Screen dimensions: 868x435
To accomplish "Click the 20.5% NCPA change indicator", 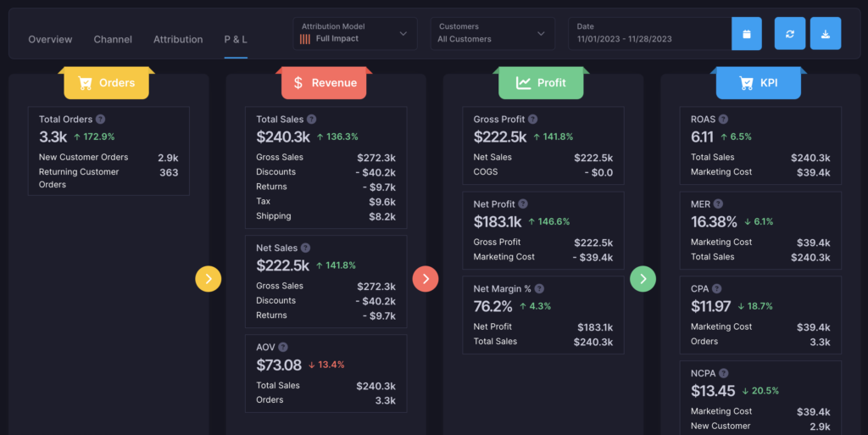I will (x=760, y=391).
